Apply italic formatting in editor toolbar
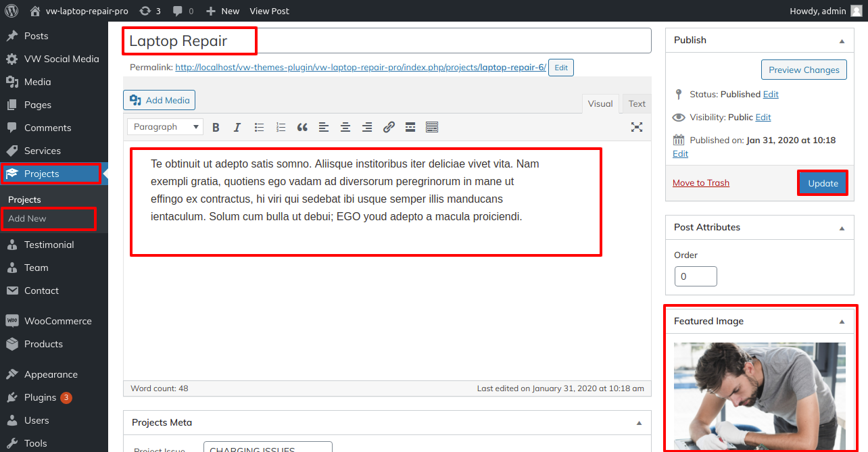Image resolution: width=868 pixels, height=452 pixels. click(x=237, y=127)
